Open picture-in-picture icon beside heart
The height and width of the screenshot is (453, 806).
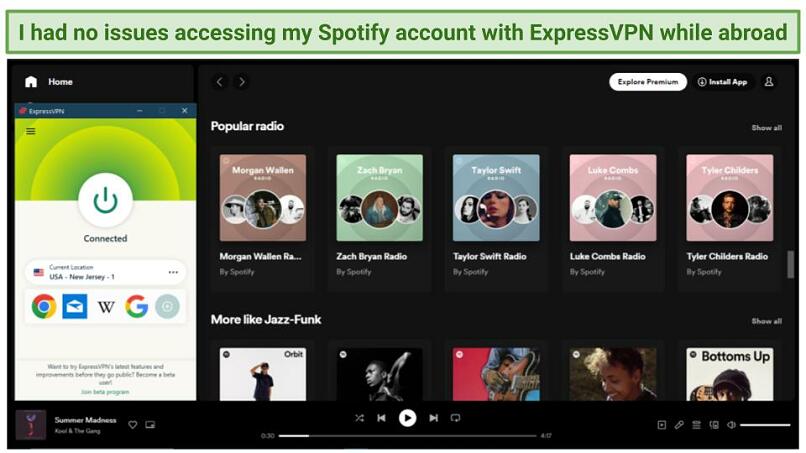click(150, 425)
